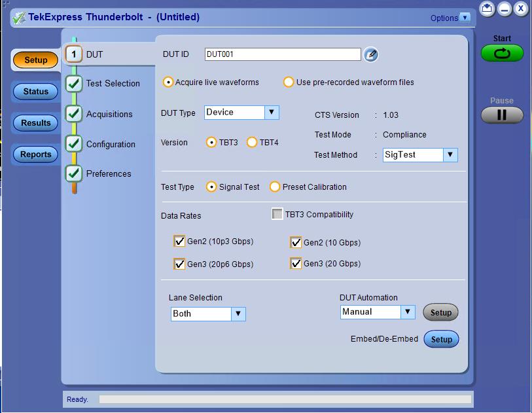Click the Configuration checkmark step icon
Image resolution: width=532 pixels, height=413 pixels.
[75, 144]
